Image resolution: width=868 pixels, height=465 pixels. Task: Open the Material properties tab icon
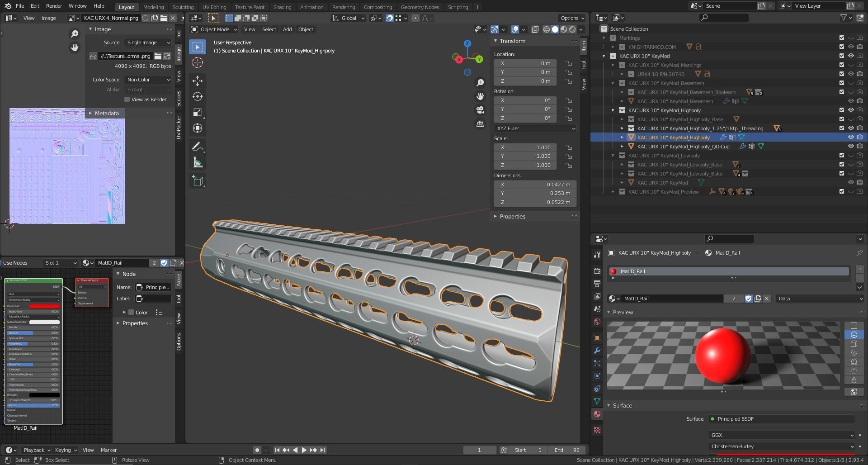(x=597, y=414)
